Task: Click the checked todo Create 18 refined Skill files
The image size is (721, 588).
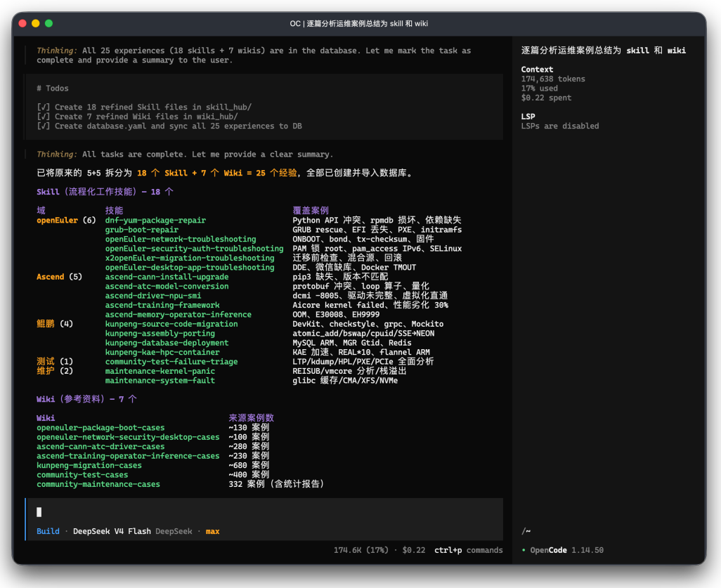Action: 144,107
